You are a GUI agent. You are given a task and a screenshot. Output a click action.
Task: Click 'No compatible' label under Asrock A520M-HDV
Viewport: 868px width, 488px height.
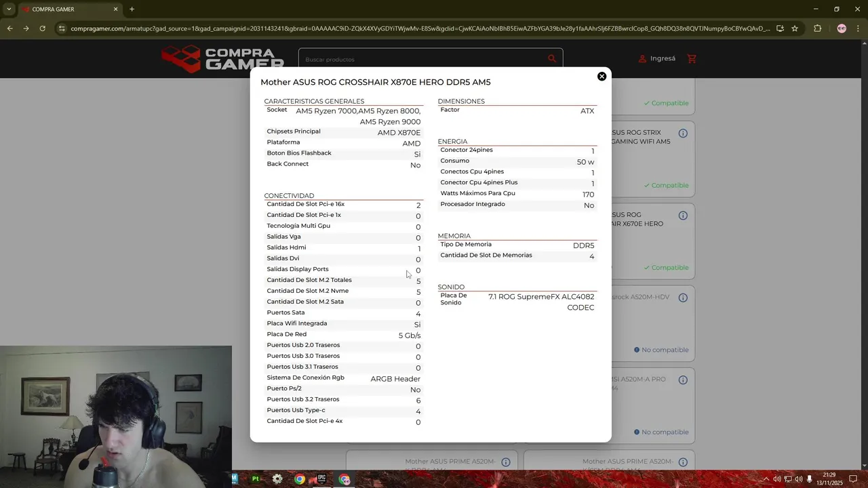[661, 350]
